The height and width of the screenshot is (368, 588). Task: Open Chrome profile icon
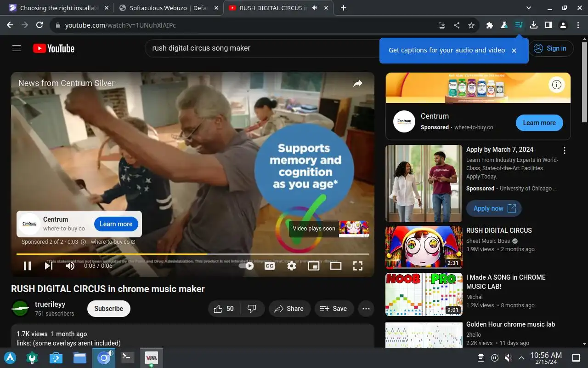(x=563, y=25)
